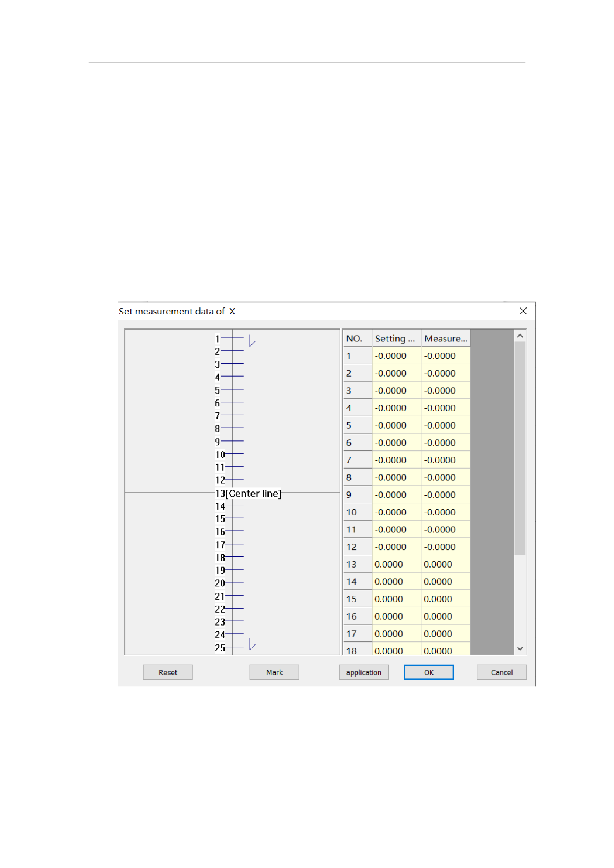Viewport: 614px width, 868px height.
Task: Select the Measure column header
Action: [445, 338]
